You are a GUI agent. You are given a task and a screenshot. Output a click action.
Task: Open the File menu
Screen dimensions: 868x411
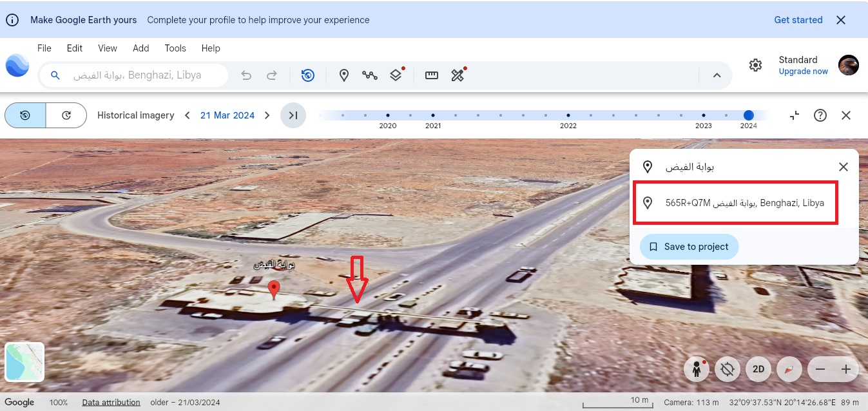click(x=44, y=48)
